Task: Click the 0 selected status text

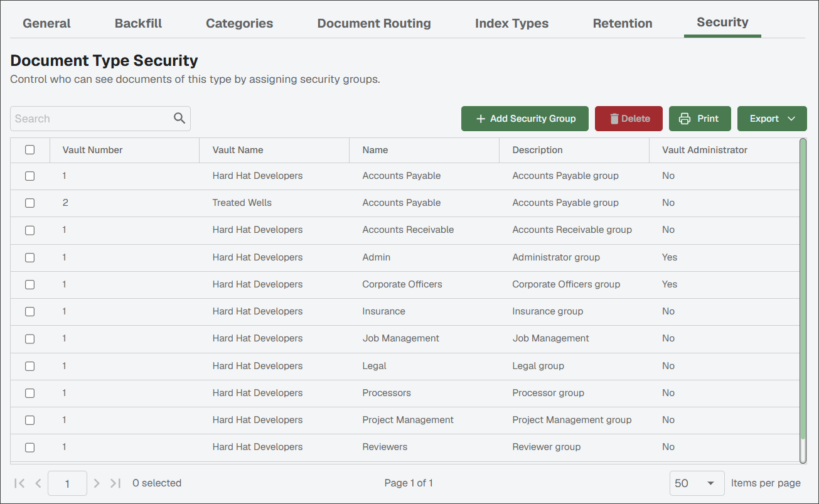Action: pyautogui.click(x=157, y=483)
